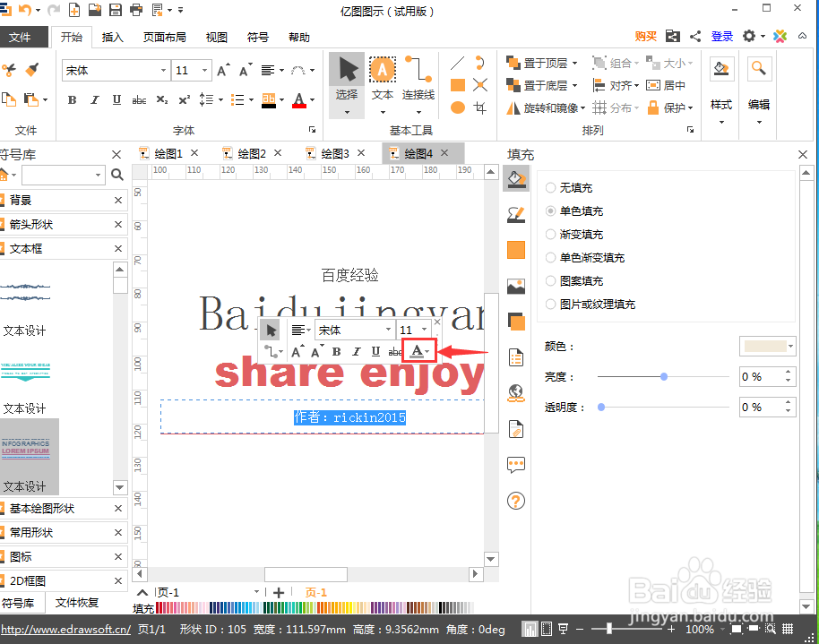This screenshot has width=819, height=644.
Task: Open the help question mark icon
Action: tap(516, 501)
